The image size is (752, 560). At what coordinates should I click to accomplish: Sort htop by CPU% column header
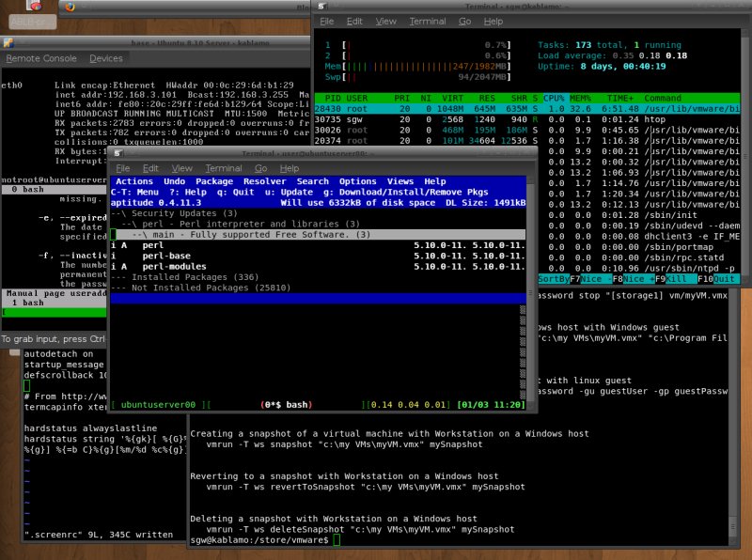pyautogui.click(x=554, y=98)
